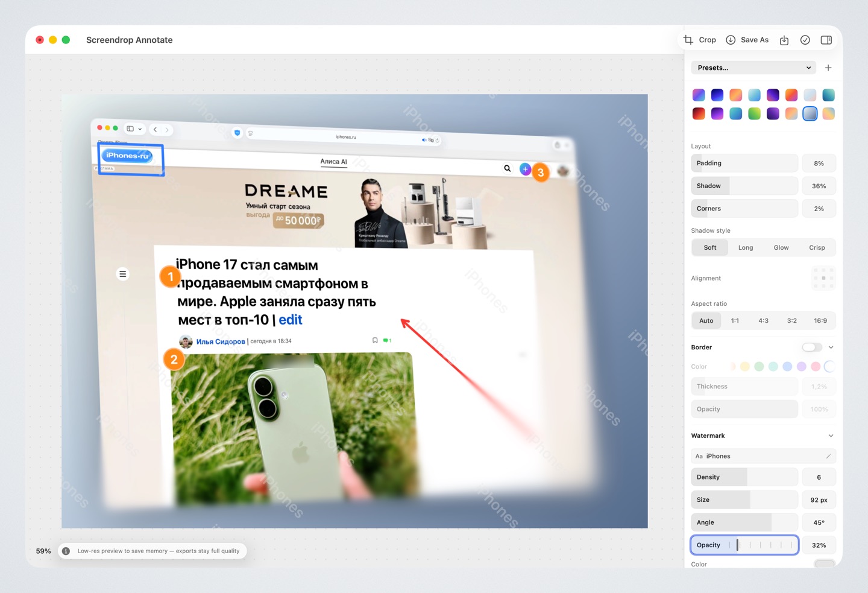This screenshot has width=868, height=593.
Task: Select 16:9 aspect ratio
Action: (x=820, y=320)
